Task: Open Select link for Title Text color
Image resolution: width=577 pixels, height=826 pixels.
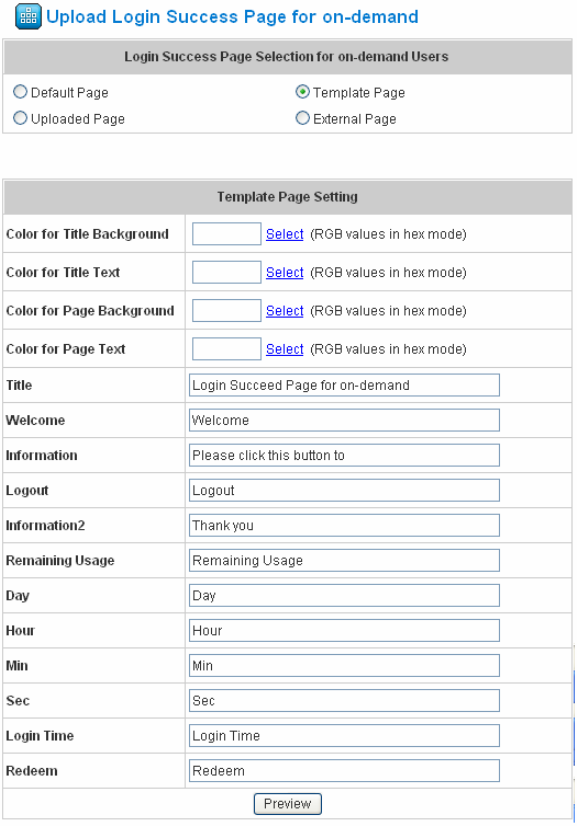Action: tap(285, 273)
